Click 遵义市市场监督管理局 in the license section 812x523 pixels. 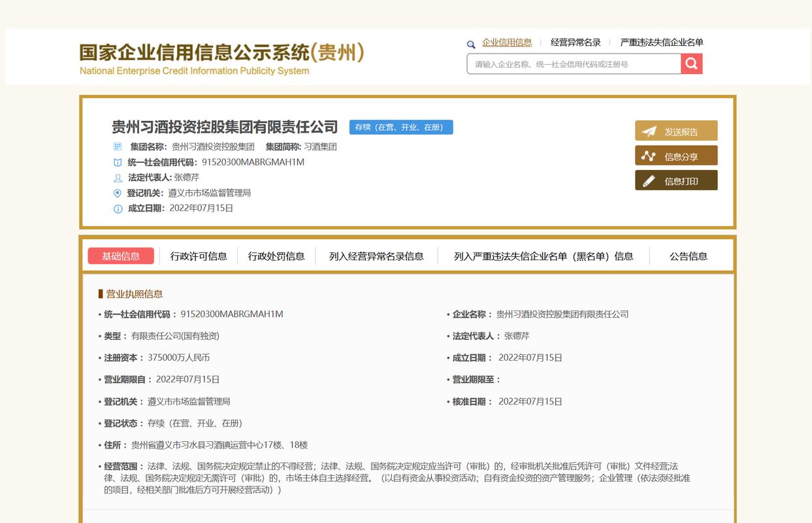pyautogui.click(x=189, y=401)
